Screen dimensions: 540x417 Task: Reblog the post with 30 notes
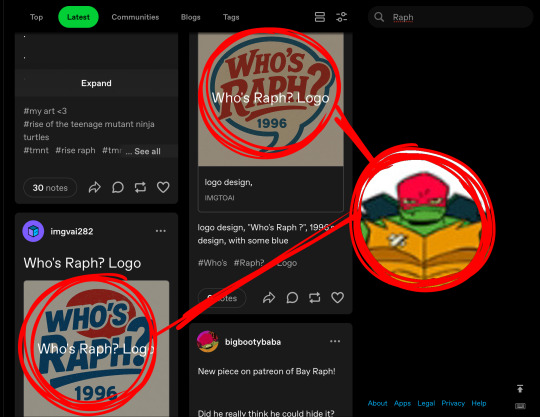click(140, 187)
